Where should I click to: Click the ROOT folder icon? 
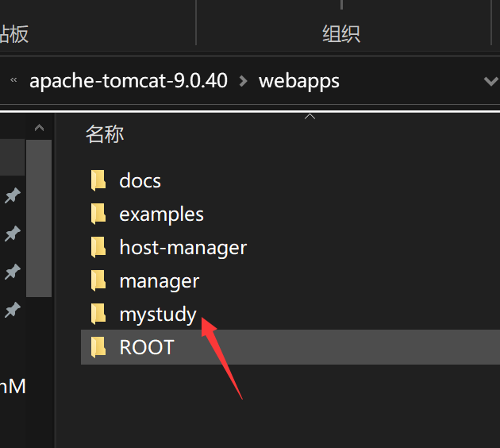pyautogui.click(x=98, y=348)
